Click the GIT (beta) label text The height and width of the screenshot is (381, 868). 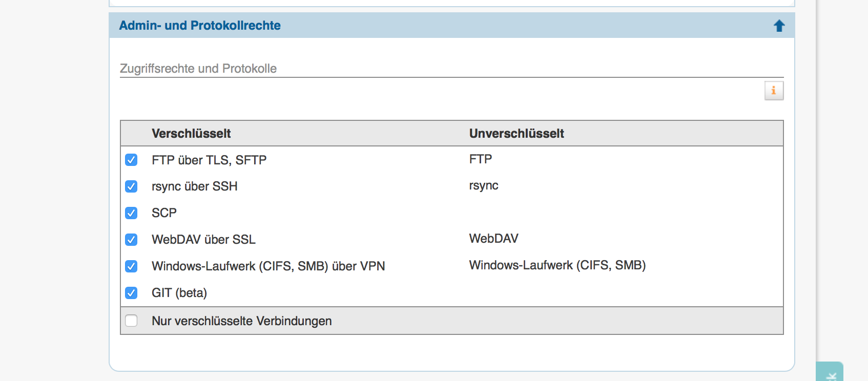coord(179,293)
